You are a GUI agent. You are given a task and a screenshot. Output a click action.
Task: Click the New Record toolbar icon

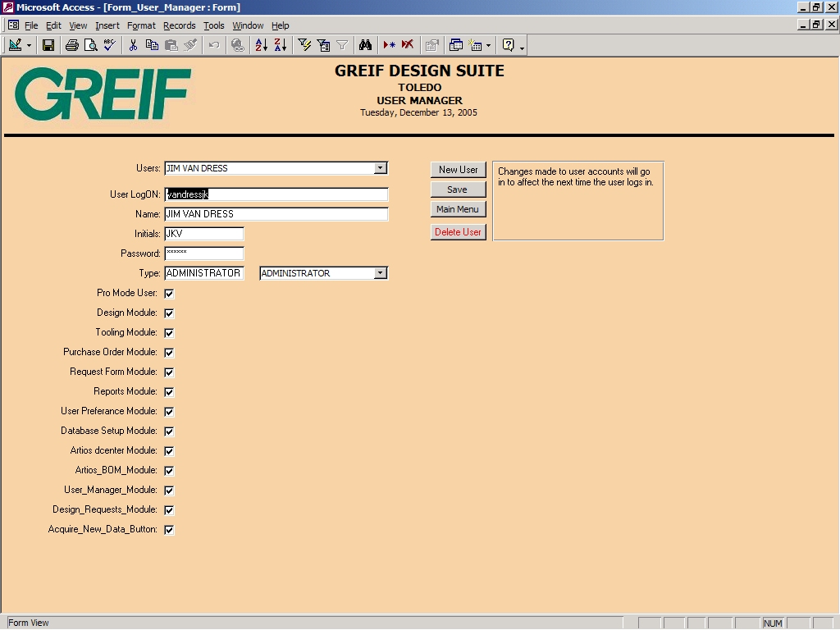coord(390,46)
